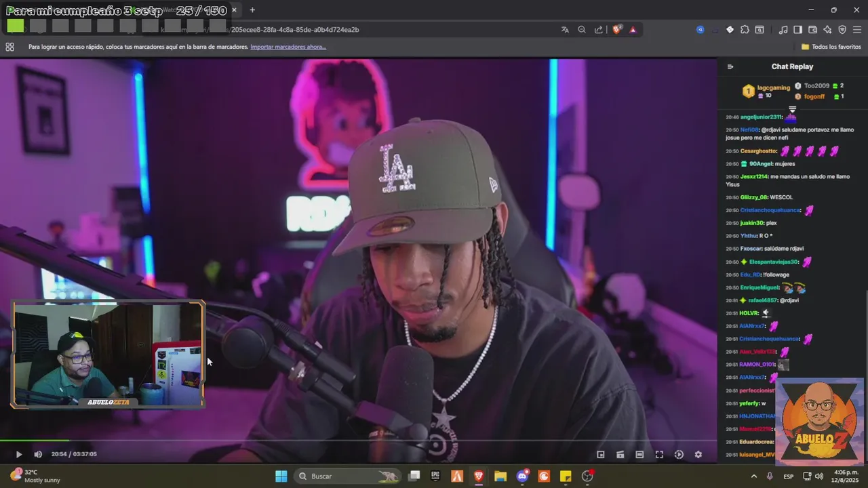Open the apps grid icon in bookmarks bar

(x=9, y=47)
